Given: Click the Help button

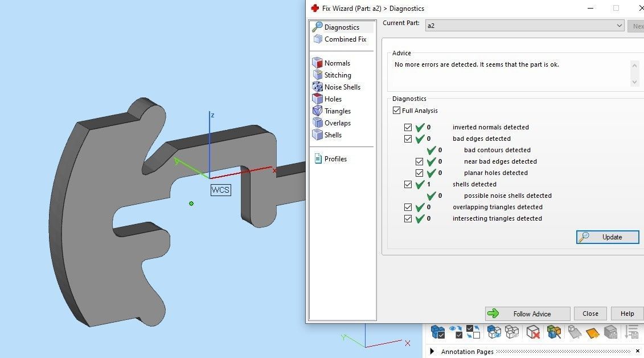Looking at the screenshot, I should point(627,314).
